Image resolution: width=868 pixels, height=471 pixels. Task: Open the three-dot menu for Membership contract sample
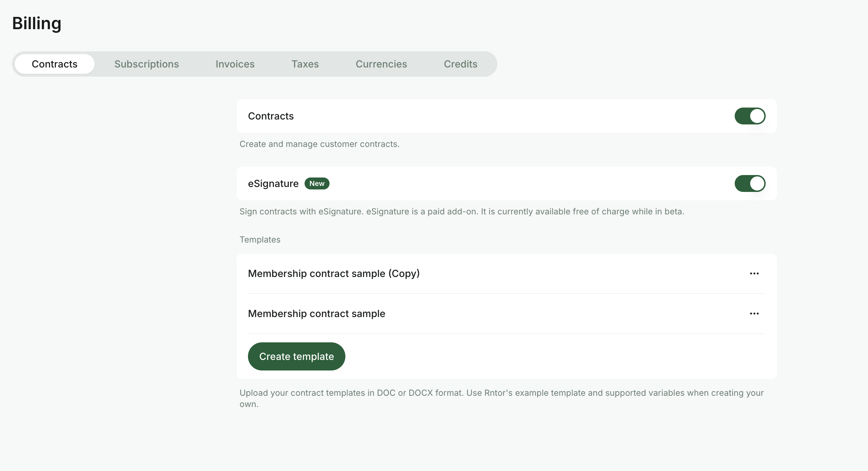point(754,314)
